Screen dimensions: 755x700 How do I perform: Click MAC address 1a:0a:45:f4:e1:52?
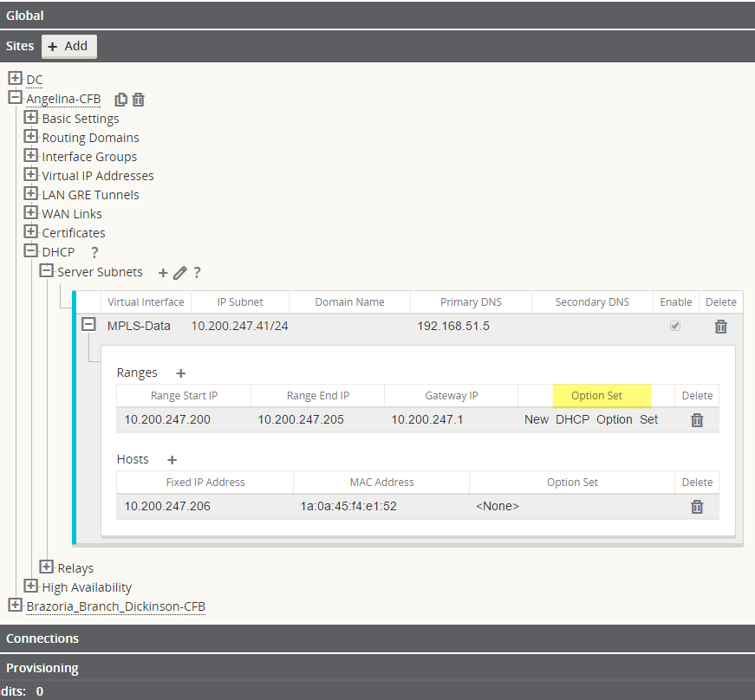348,506
